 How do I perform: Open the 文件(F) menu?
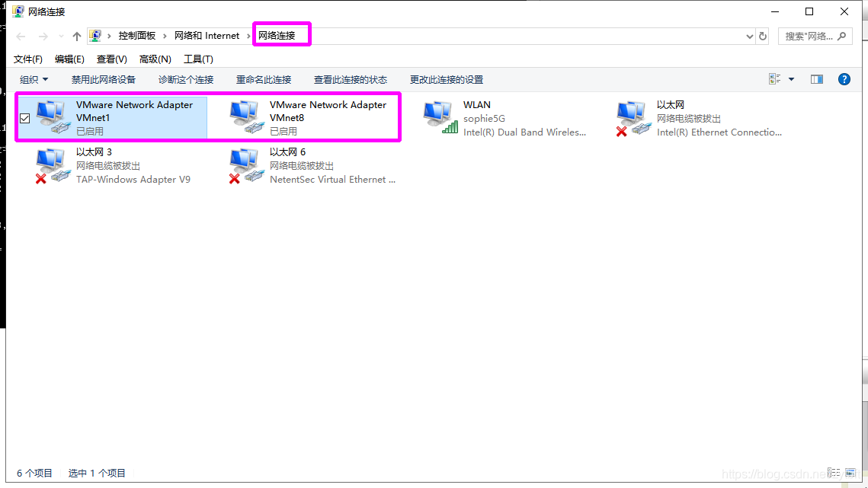(27, 59)
